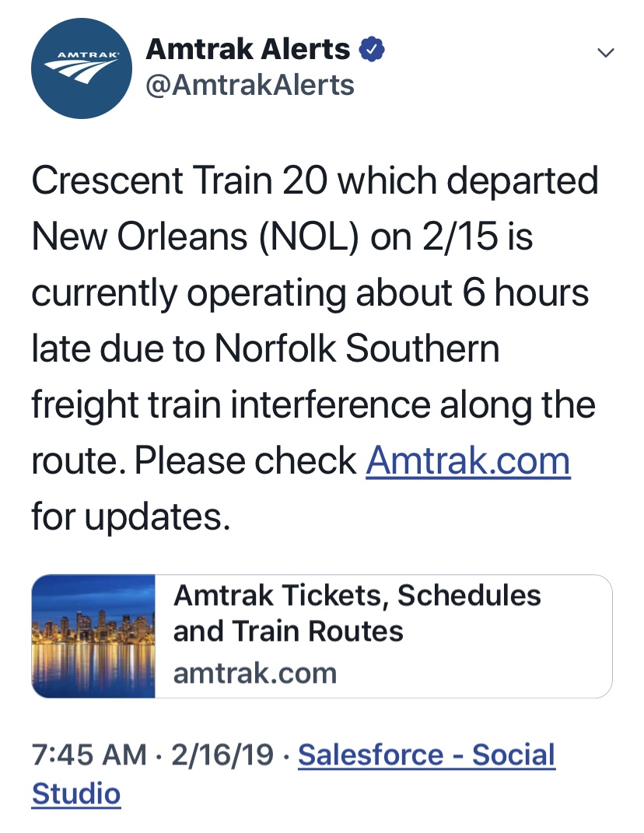Follow the Amtrak.com link in the tweet
Viewport: 644px width, 833px height.
click(468, 460)
